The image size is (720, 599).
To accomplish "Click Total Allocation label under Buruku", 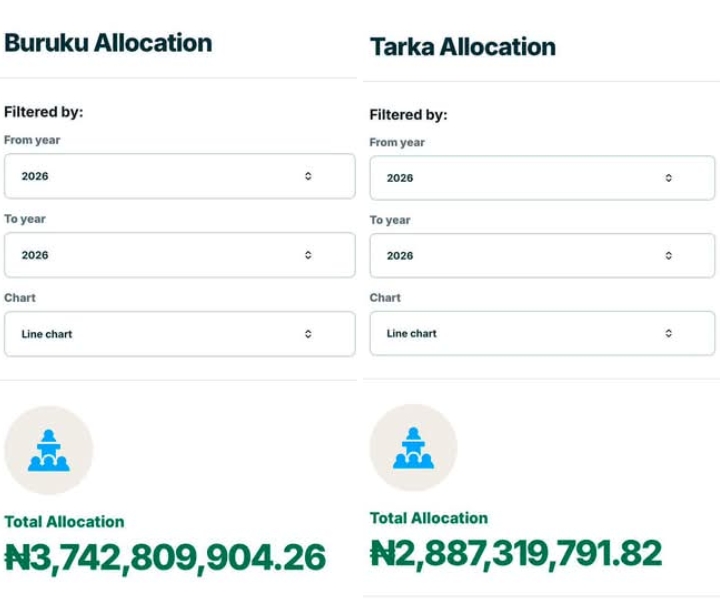I will tap(64, 522).
